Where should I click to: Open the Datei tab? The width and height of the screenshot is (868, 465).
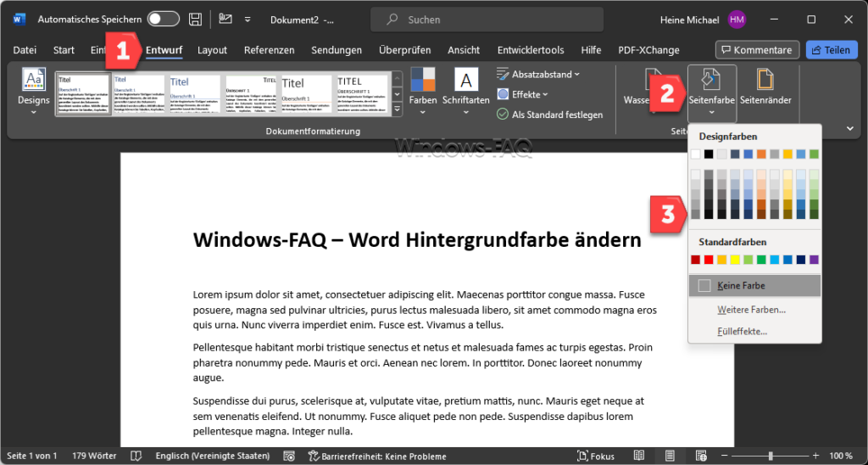pos(25,50)
